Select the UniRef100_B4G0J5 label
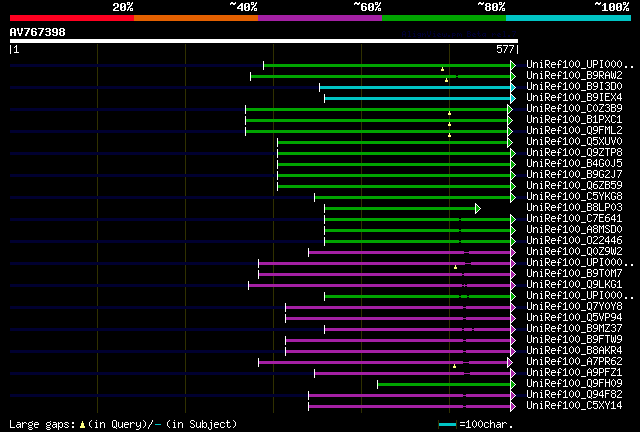Viewport: 640px width, 432px height. [574, 163]
